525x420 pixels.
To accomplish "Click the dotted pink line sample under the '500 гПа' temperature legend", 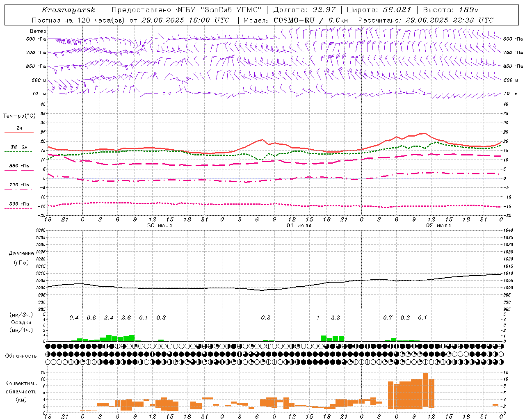I will [18, 209].
